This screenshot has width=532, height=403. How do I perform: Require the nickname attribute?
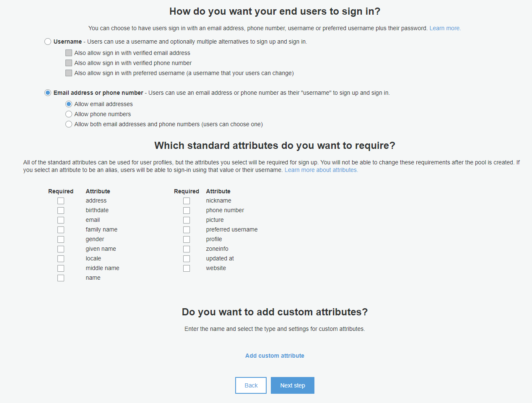click(187, 200)
